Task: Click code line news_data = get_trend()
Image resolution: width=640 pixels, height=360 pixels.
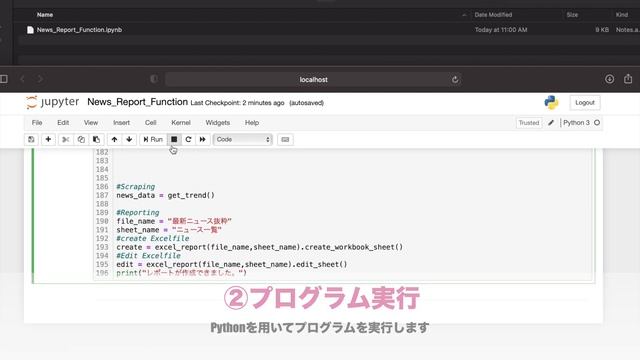Action: (x=165, y=196)
